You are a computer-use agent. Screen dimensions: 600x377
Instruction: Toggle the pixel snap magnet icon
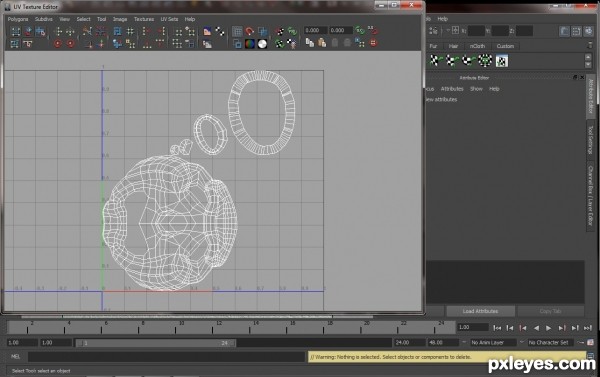tap(250, 31)
